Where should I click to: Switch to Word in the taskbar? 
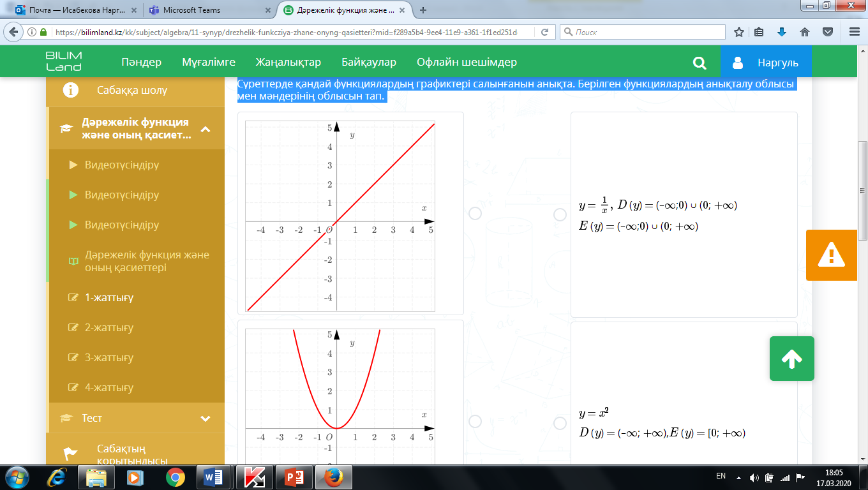(214, 477)
